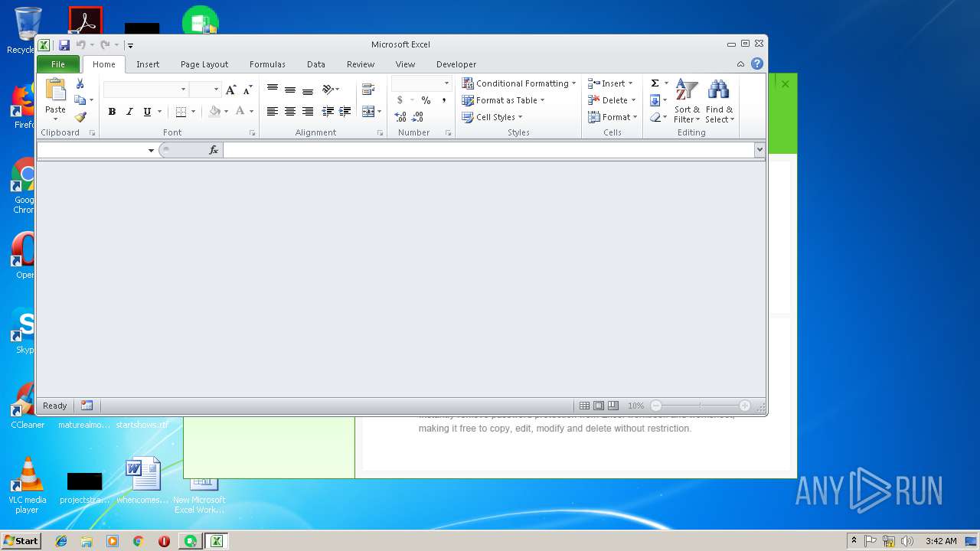Click Increase Decimal icon
The width and height of the screenshot is (980, 551).
click(400, 117)
